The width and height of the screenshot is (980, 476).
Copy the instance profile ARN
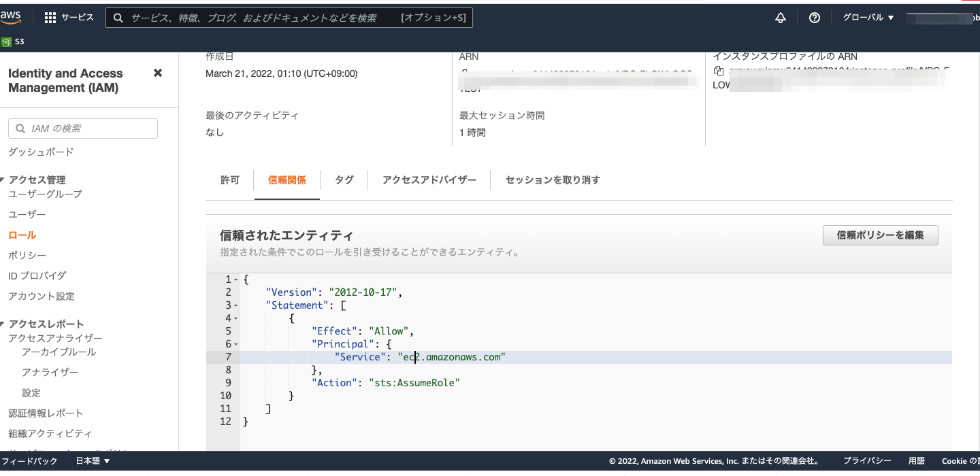click(719, 71)
